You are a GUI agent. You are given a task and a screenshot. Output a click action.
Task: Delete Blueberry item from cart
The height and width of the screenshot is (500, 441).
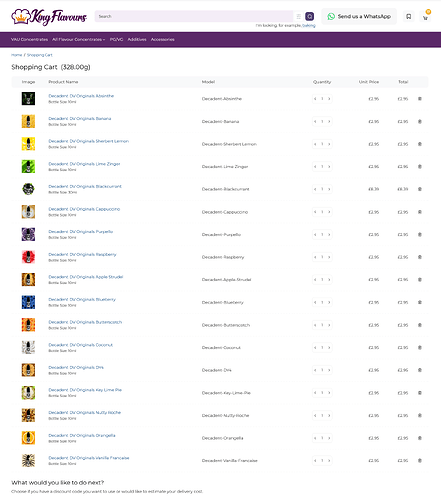420,302
